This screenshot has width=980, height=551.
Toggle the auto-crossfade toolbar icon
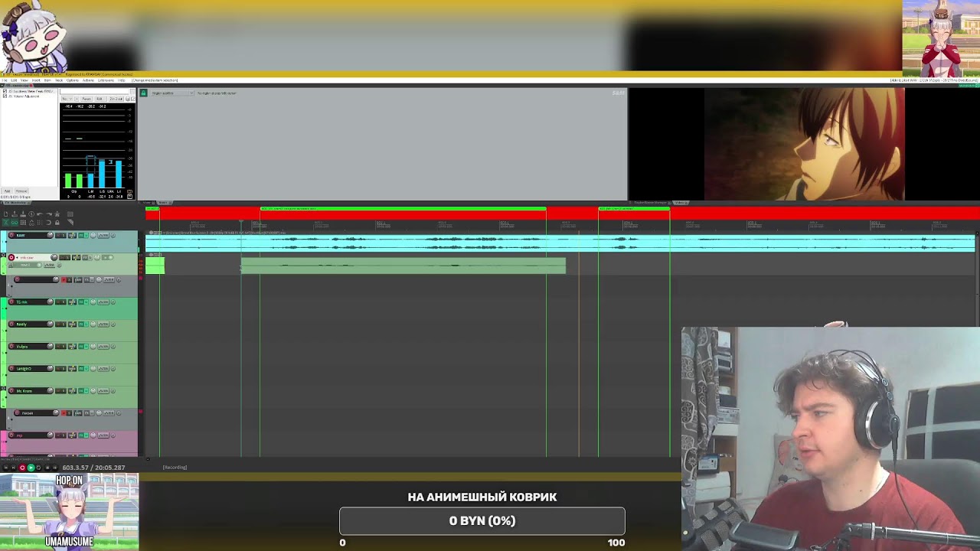click(5, 223)
